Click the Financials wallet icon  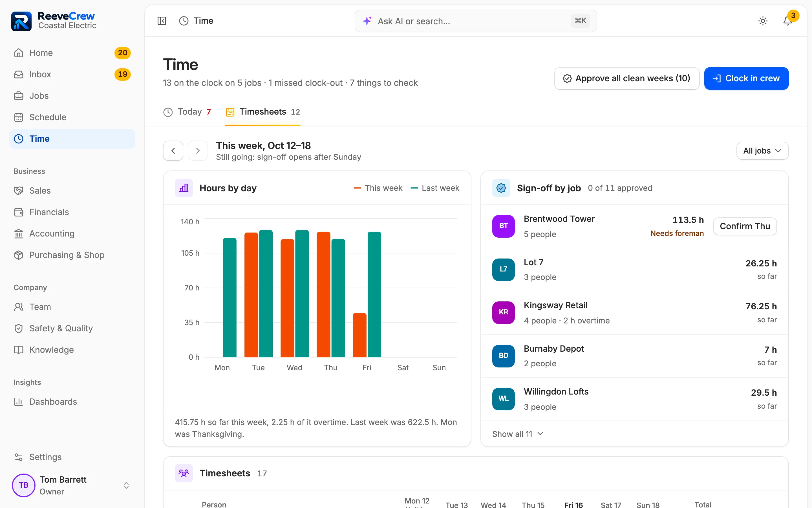18,212
